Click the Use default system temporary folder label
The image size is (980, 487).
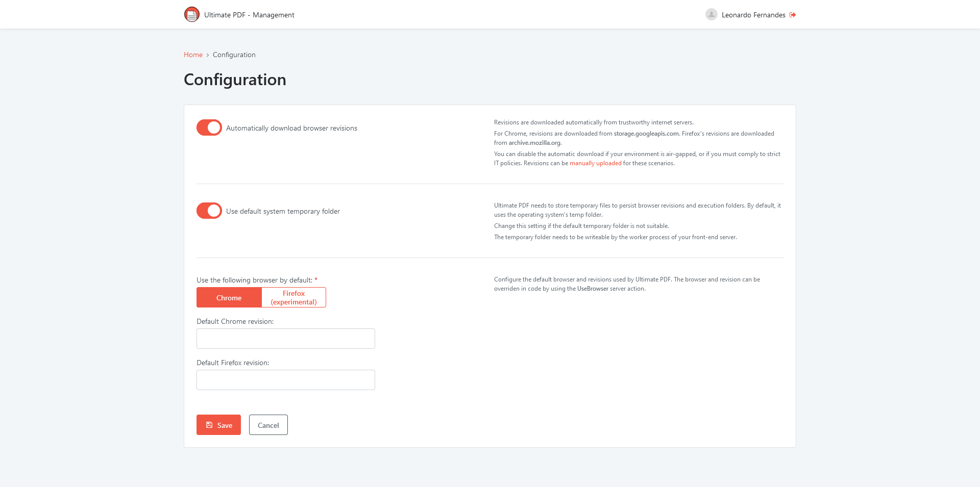coord(283,211)
